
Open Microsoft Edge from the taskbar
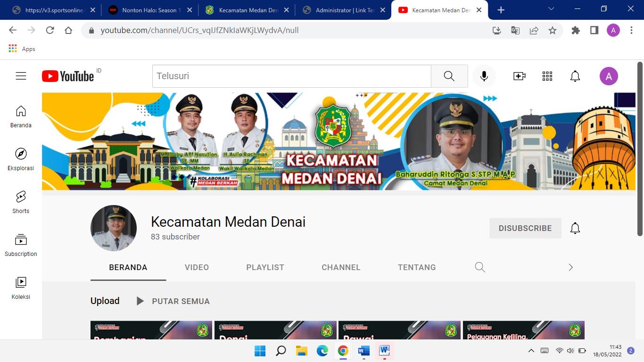coord(322,351)
